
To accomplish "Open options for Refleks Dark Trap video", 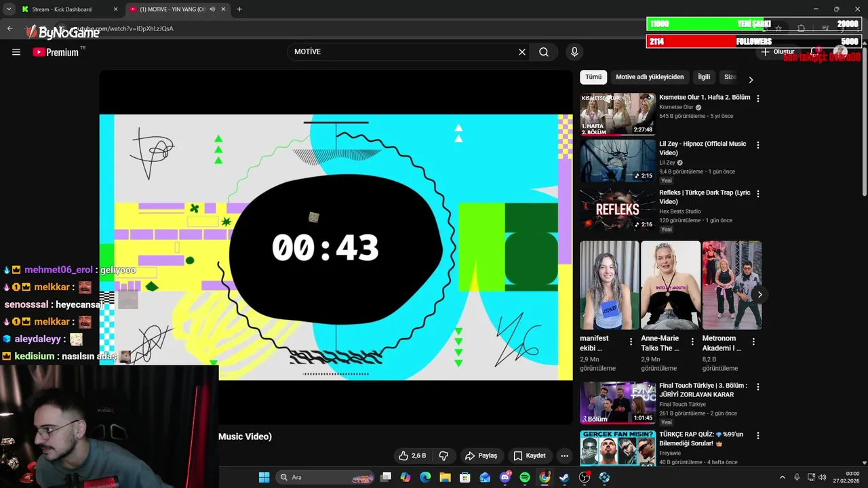I will [x=757, y=194].
